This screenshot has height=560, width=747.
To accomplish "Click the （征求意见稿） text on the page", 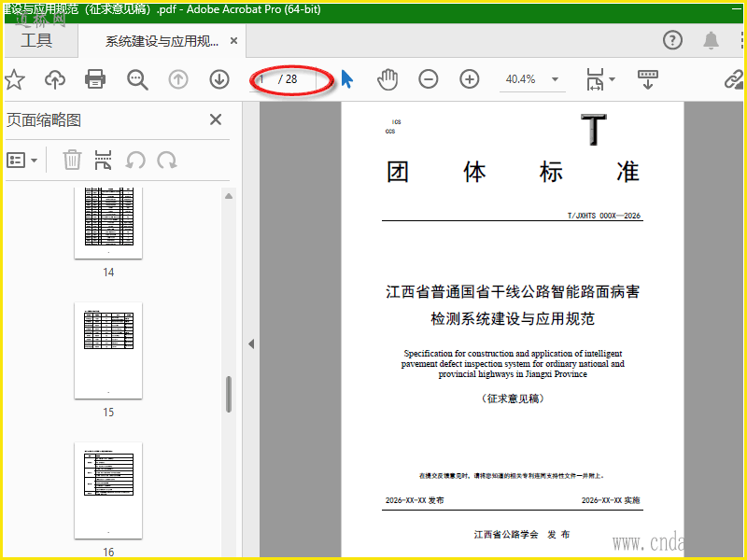I will click(513, 399).
